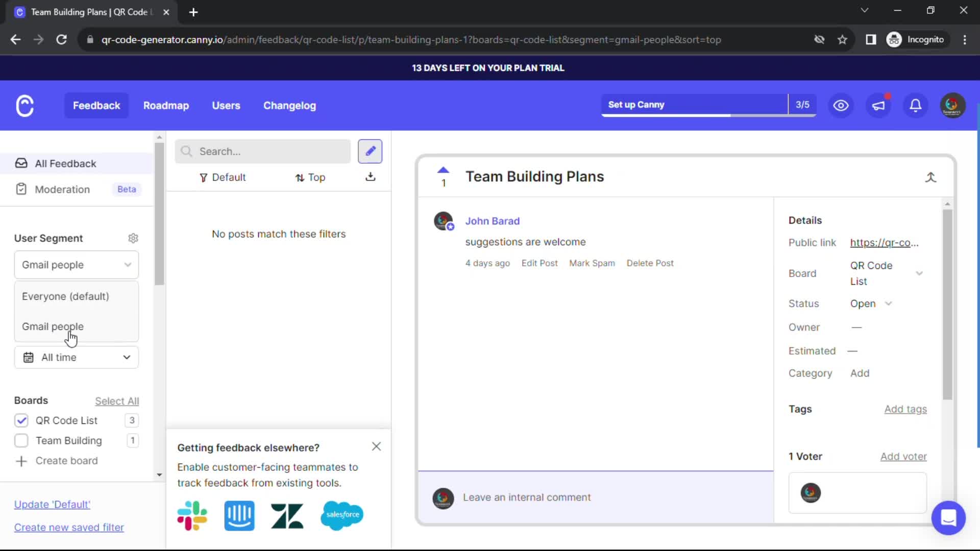The width and height of the screenshot is (980, 551).
Task: Reload the page
Action: (61, 40)
